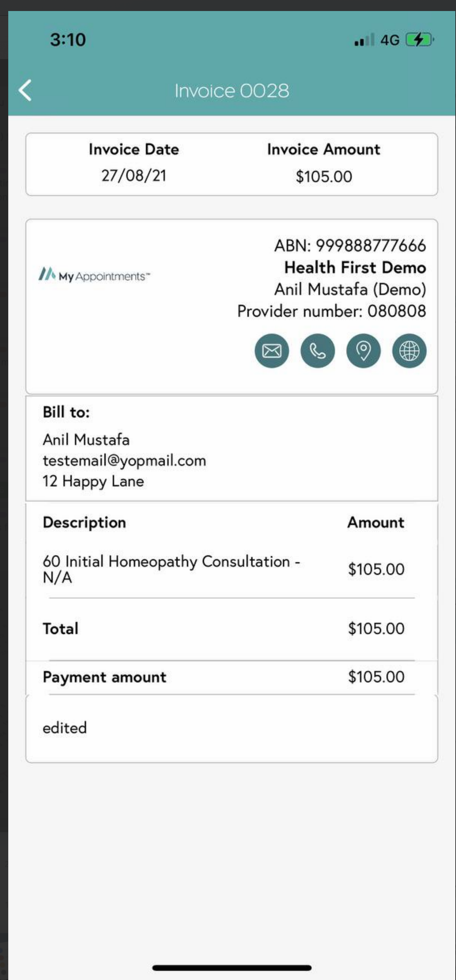Tap the invoice date 27/08/21
Viewport: 456px width, 980px height.
pyautogui.click(x=134, y=176)
